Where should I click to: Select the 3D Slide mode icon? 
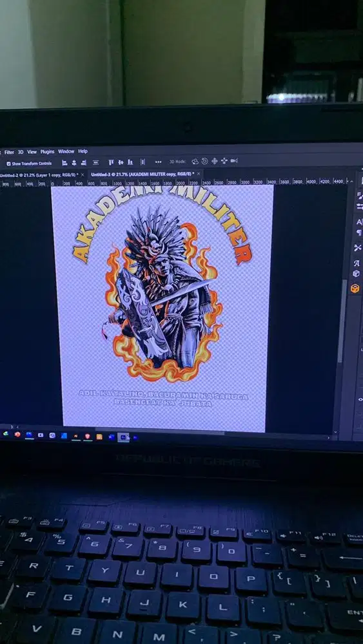point(224,160)
